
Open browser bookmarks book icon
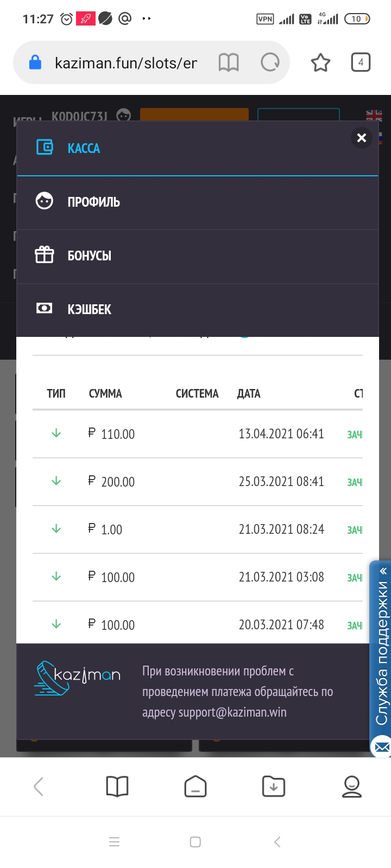pyautogui.click(x=117, y=786)
